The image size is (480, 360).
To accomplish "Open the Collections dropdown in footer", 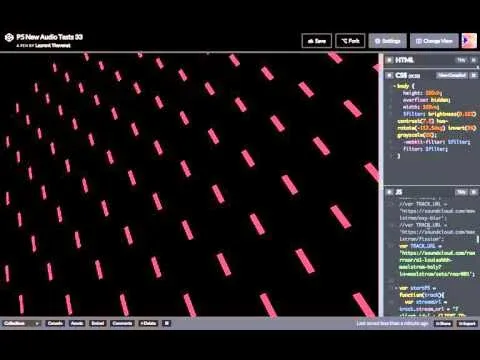I will pos(22,323).
